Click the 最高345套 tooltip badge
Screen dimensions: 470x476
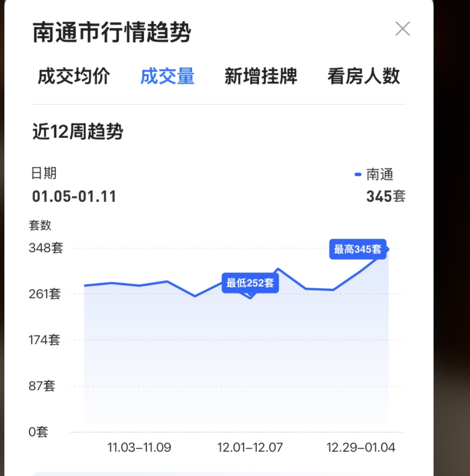pyautogui.click(x=357, y=249)
